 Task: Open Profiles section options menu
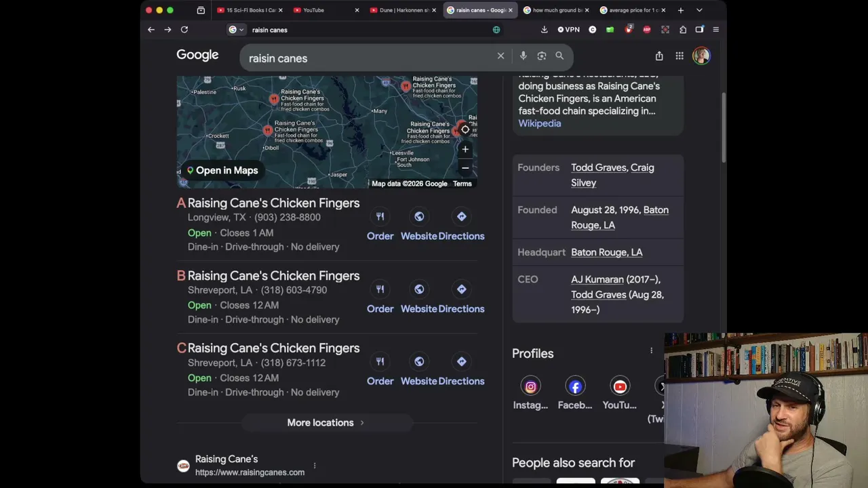(x=652, y=350)
